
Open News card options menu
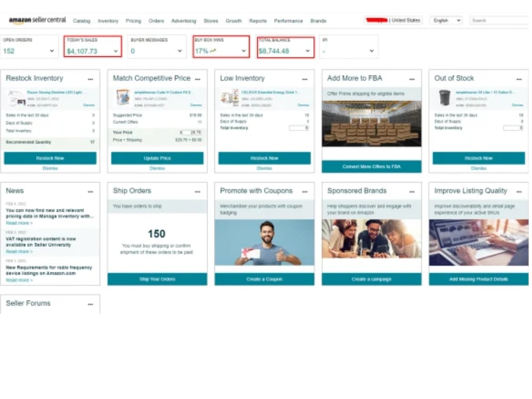[x=90, y=192]
